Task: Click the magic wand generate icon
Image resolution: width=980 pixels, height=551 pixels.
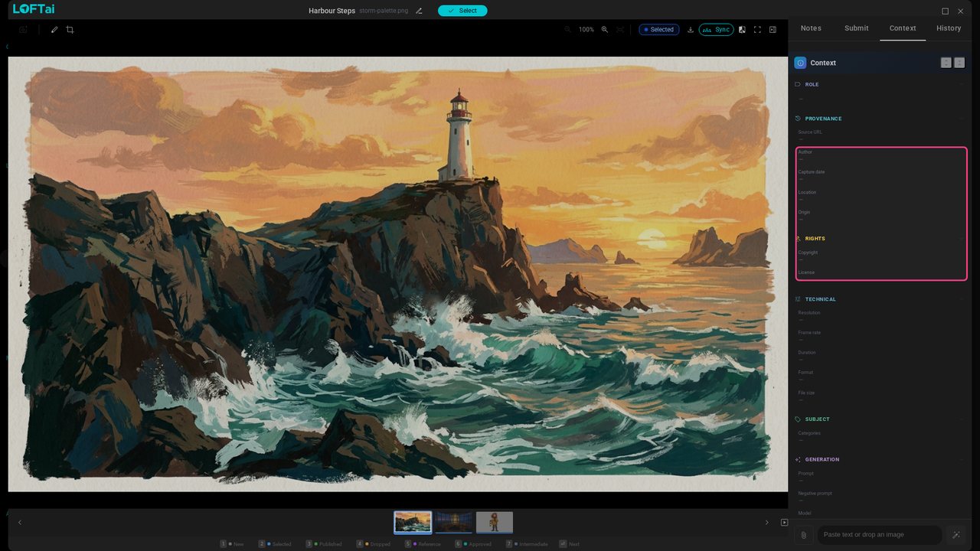Action: 955,535
